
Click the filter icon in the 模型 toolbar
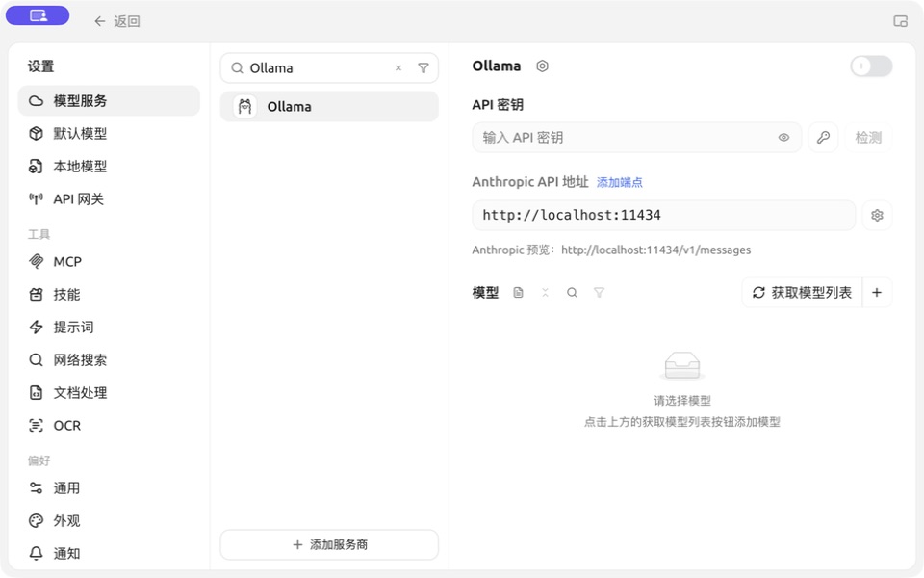point(599,293)
